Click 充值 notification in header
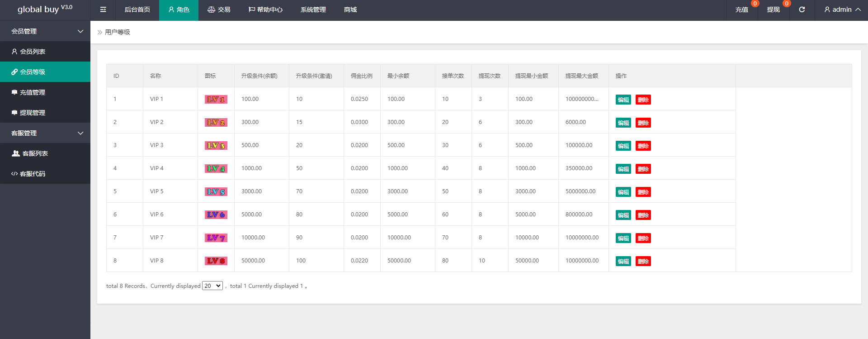This screenshot has width=868, height=339. click(742, 10)
